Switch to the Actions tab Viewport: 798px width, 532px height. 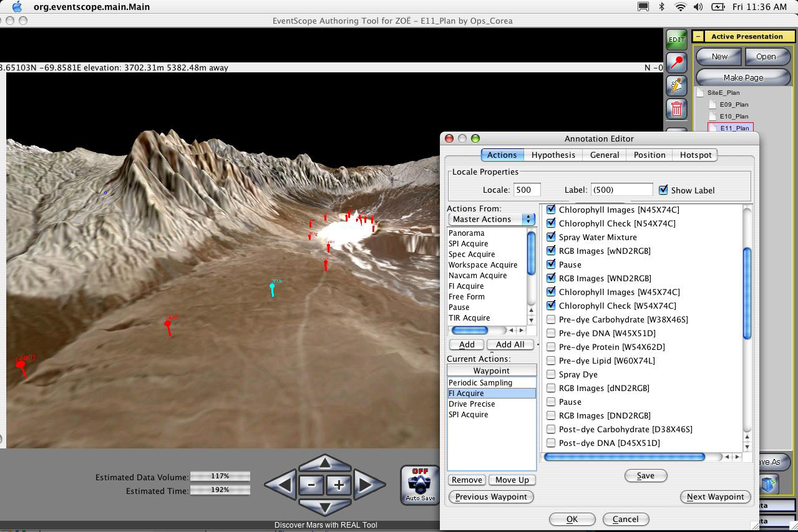(502, 155)
